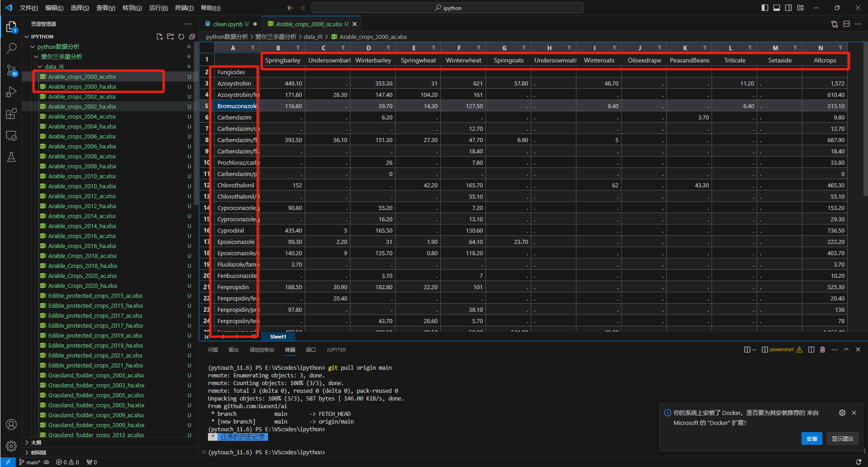Split the terminal pane
868x467 pixels.
point(811,349)
